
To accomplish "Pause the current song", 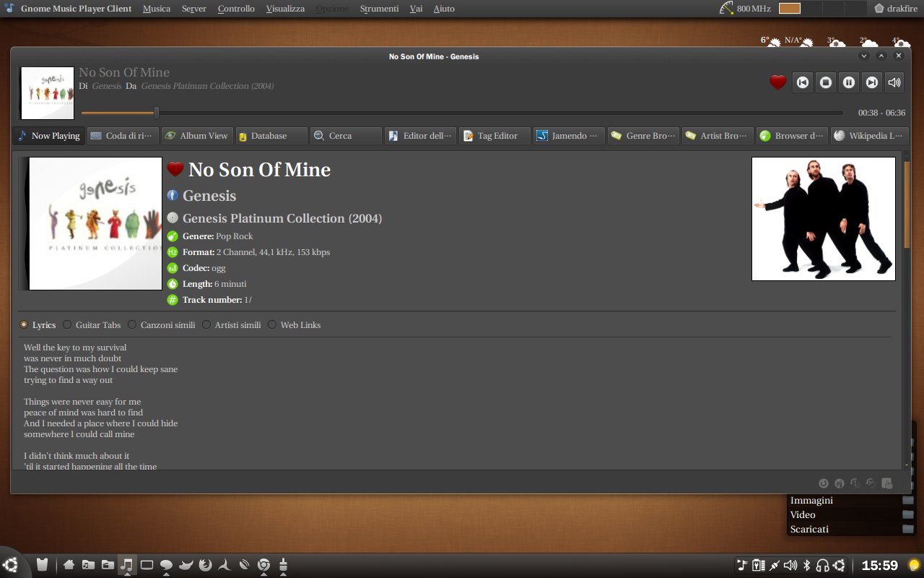I will pos(849,82).
